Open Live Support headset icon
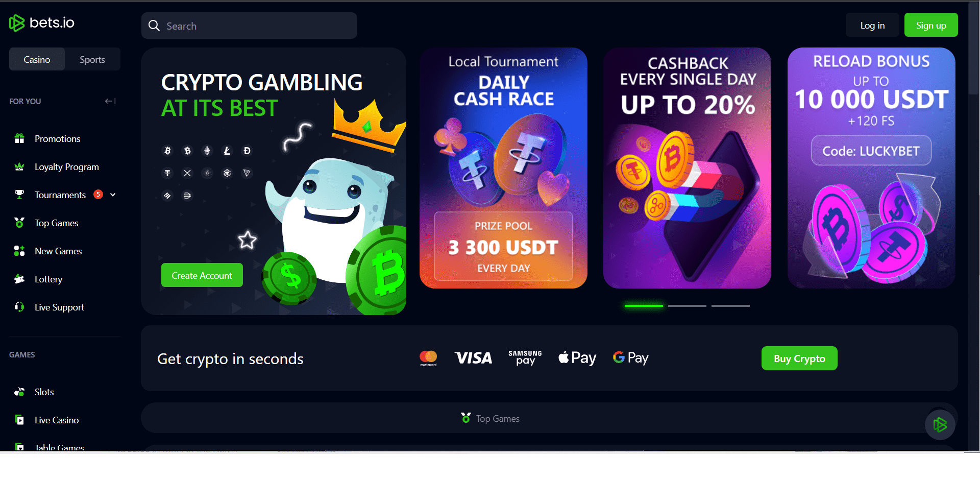This screenshot has height=480, width=980. coord(19,307)
